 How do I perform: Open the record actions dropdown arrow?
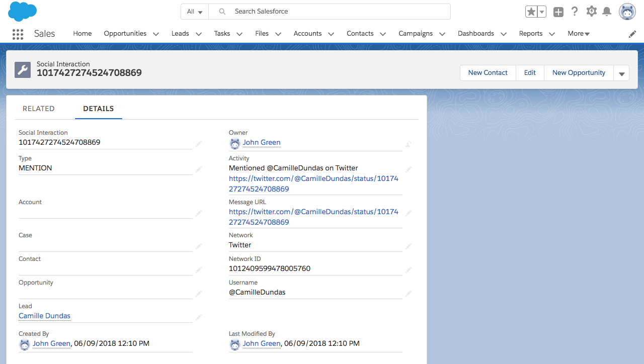(x=621, y=73)
